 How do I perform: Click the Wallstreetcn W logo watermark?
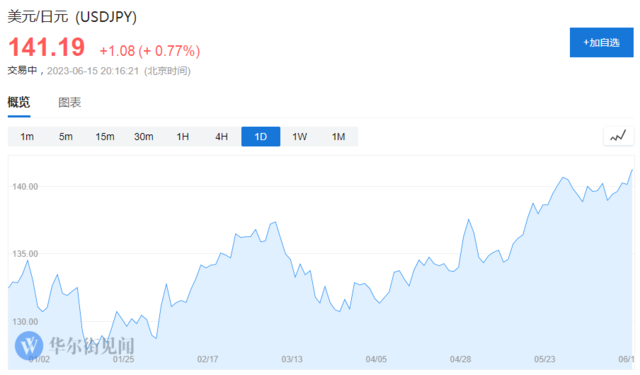pyautogui.click(x=29, y=345)
